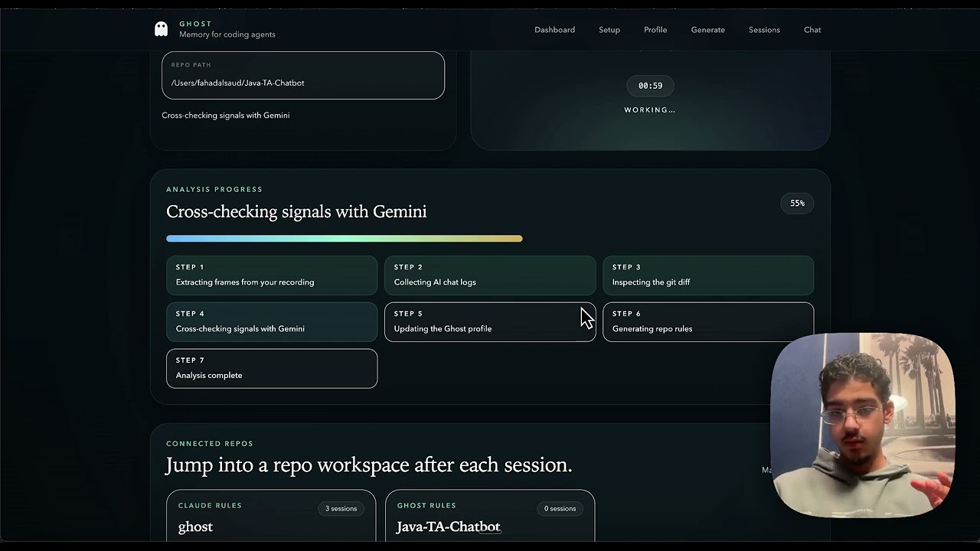Open the ghost repo card
The width and height of the screenshot is (980, 551).
271,517
